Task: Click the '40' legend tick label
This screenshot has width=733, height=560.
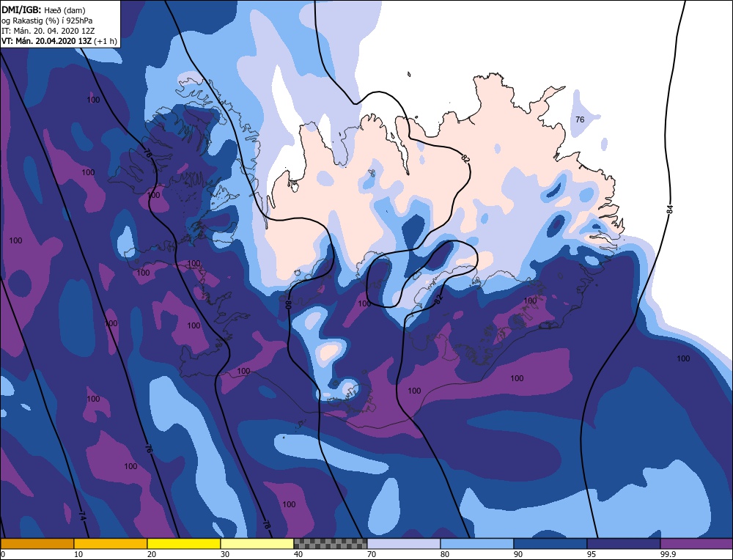Action: click(298, 554)
